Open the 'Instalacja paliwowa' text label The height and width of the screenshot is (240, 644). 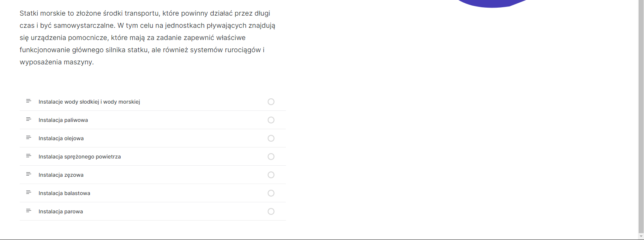[63, 120]
